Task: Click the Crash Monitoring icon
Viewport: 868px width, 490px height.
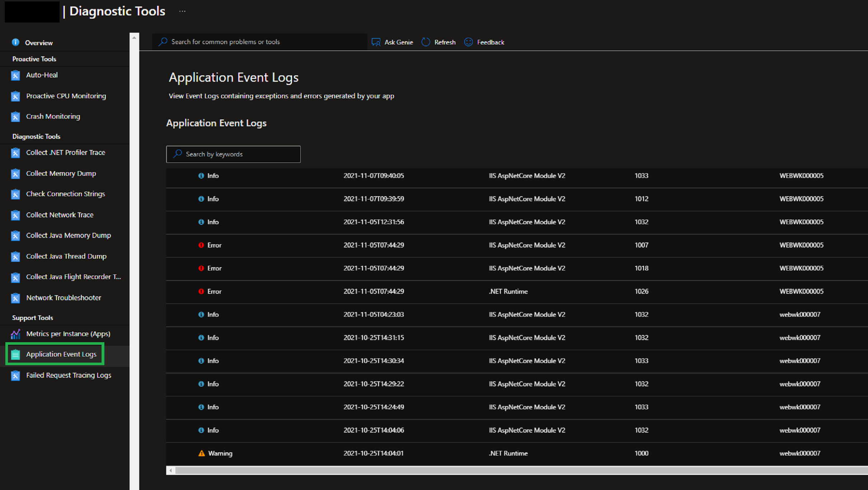Action: pos(15,117)
